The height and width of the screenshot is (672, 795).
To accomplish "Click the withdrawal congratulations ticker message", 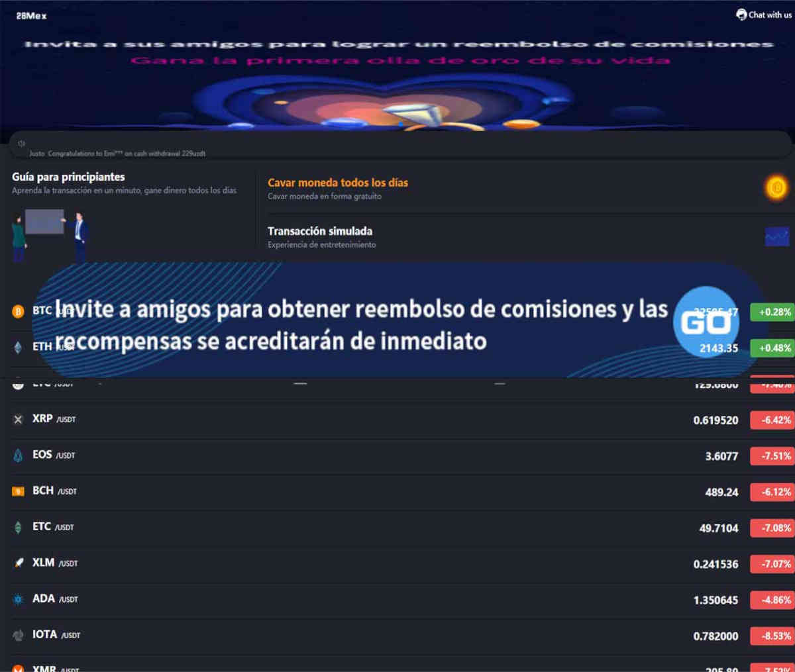I will pos(117,154).
